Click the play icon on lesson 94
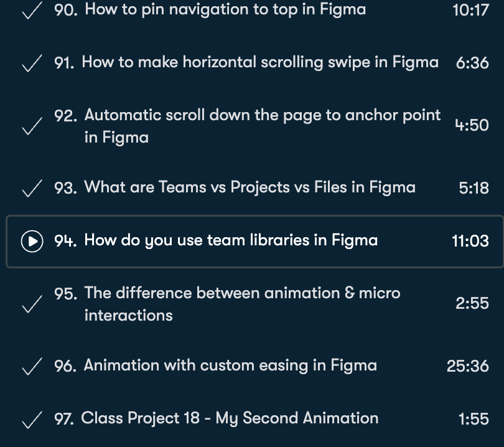504x447 pixels. click(x=32, y=241)
